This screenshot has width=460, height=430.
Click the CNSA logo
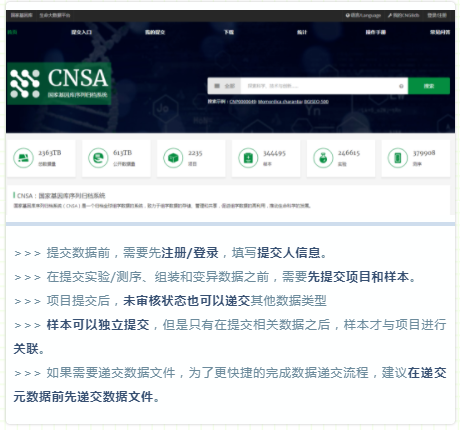59,84
